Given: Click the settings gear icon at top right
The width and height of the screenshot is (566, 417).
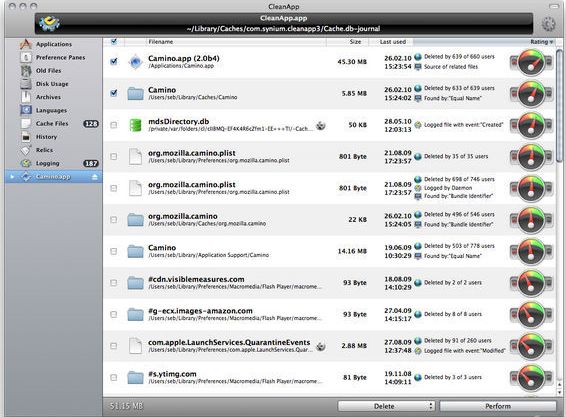Looking at the screenshot, I should coord(548,24).
